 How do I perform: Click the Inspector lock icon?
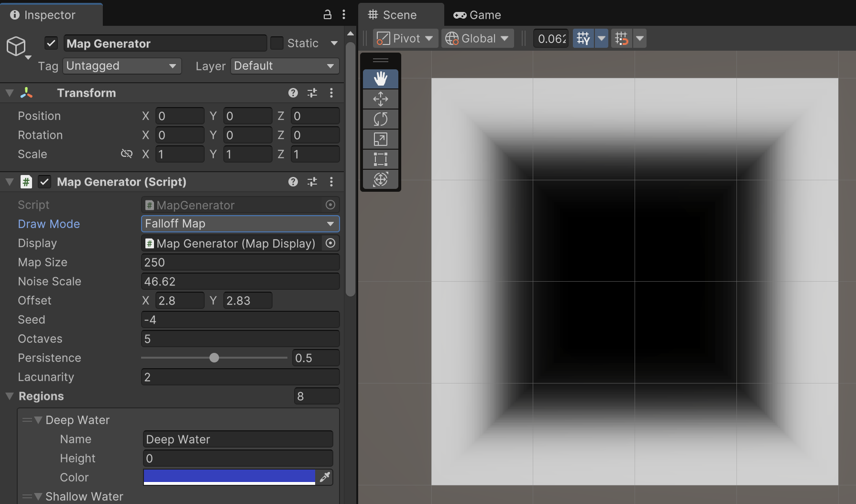(328, 15)
